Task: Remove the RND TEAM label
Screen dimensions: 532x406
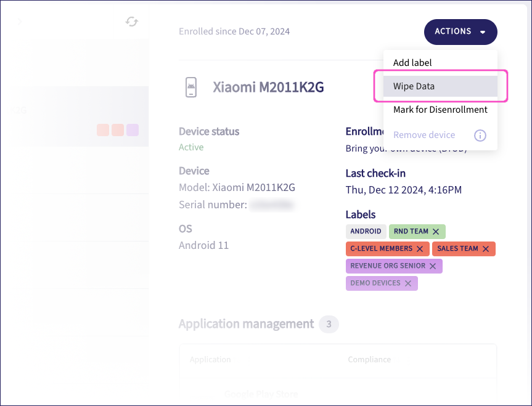Action: pos(436,232)
